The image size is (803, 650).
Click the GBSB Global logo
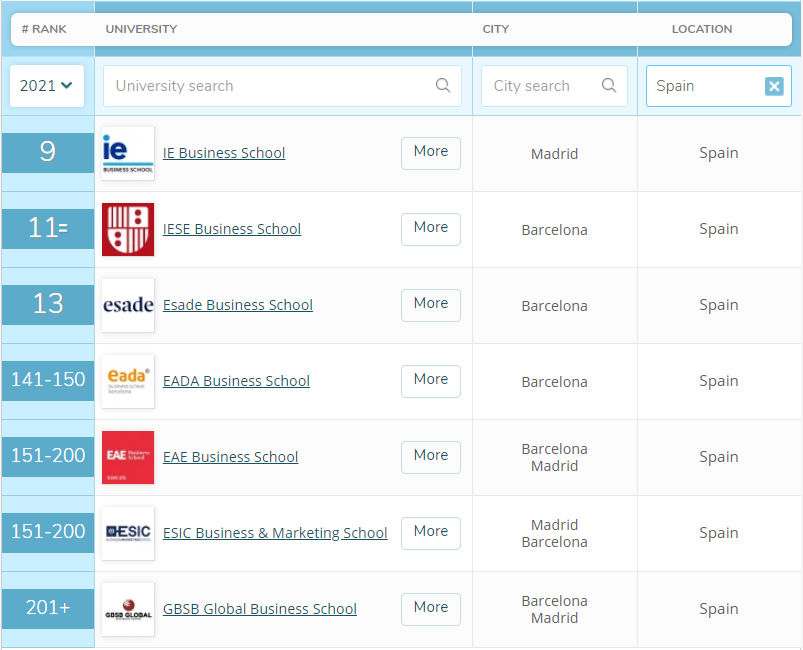[x=128, y=609]
